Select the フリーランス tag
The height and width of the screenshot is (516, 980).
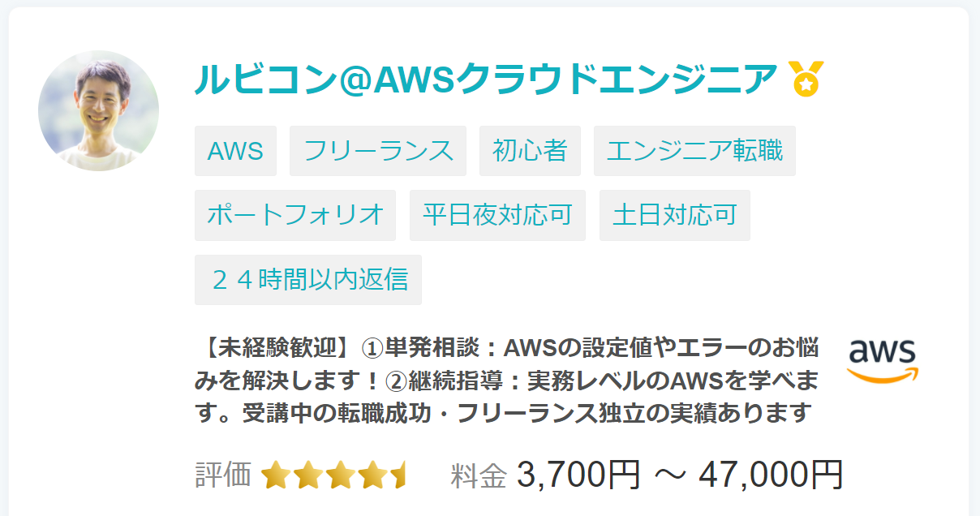[x=378, y=151]
